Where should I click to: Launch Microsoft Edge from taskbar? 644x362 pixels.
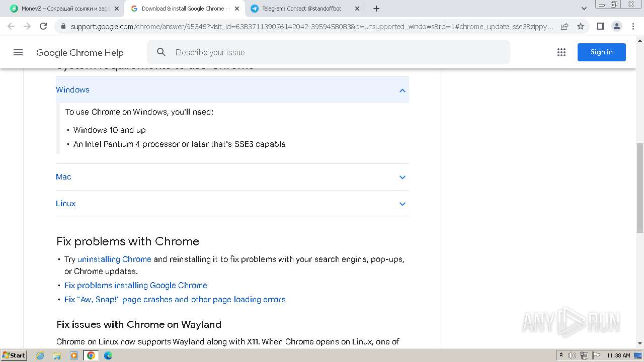point(108,355)
